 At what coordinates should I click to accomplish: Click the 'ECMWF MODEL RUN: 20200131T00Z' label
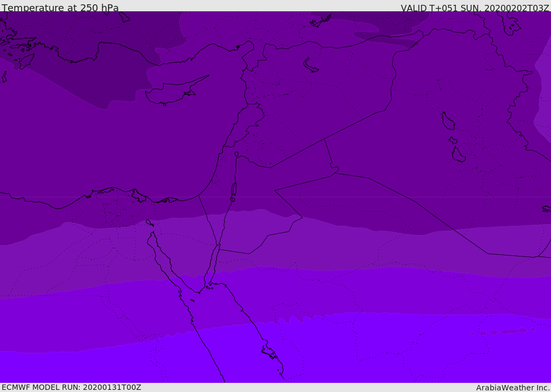pos(72,387)
